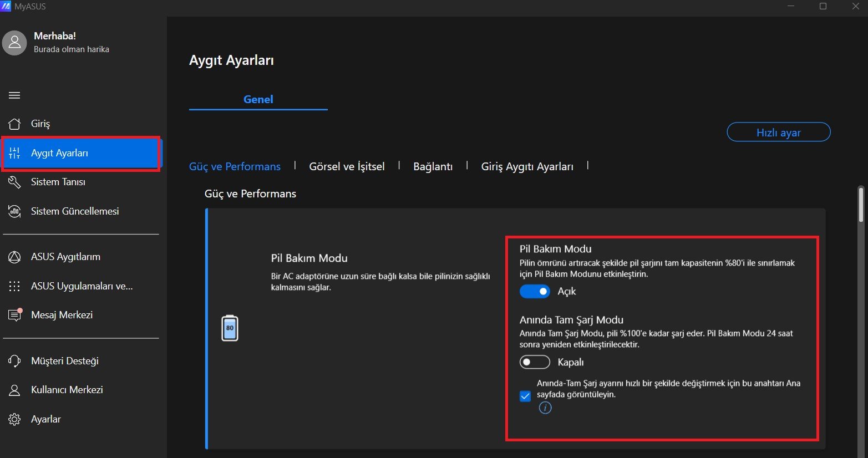Click the ASUS Uygulamaları grid icon

[x=14, y=286]
